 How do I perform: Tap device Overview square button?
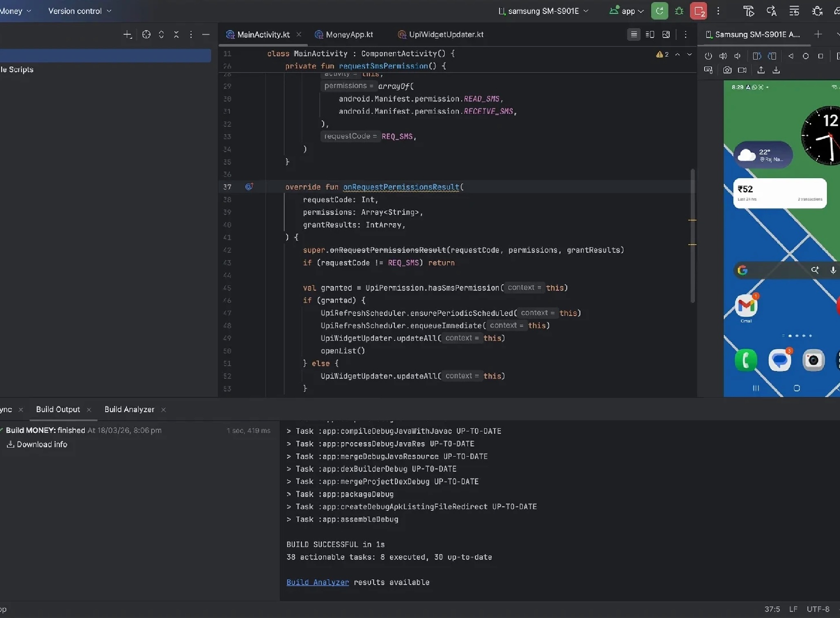pyautogui.click(x=821, y=56)
